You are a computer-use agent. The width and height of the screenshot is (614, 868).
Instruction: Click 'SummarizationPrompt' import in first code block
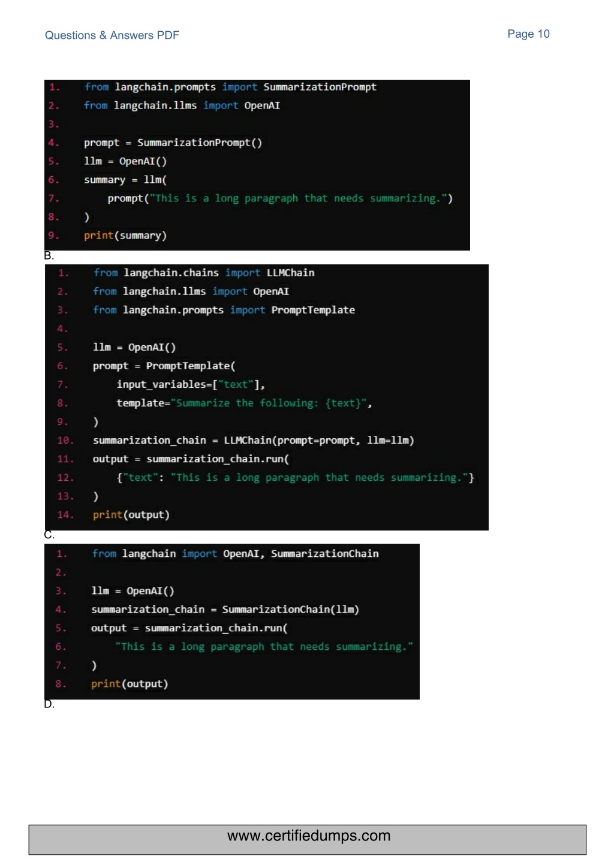click(x=320, y=87)
